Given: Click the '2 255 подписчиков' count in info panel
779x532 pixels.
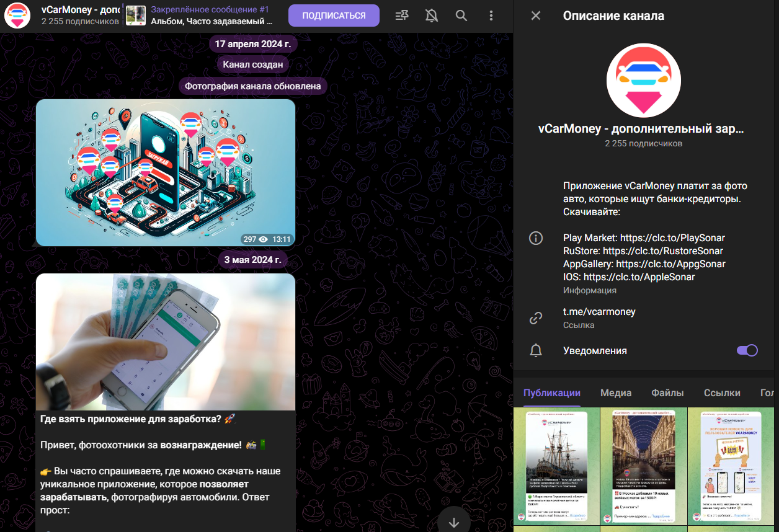Looking at the screenshot, I should [x=644, y=143].
